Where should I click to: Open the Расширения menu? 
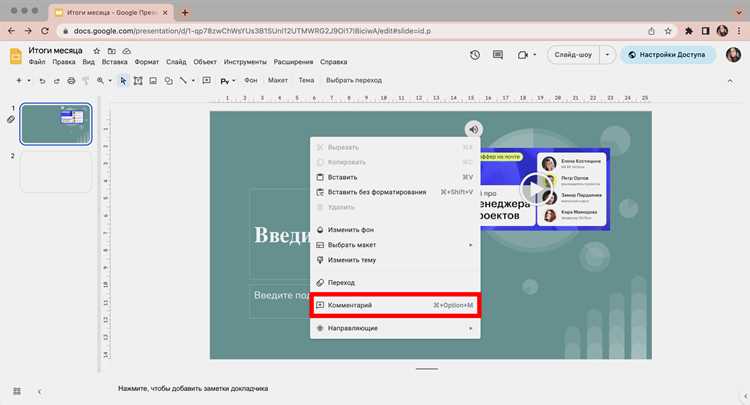coord(293,62)
